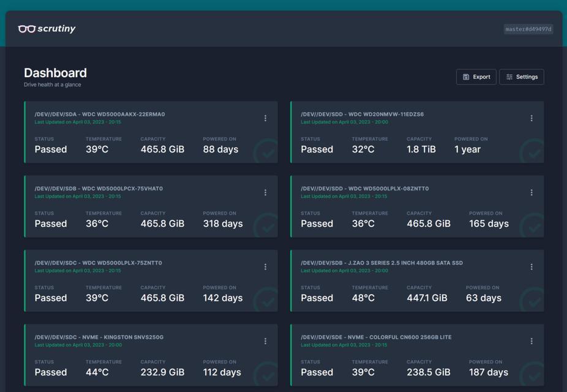Open the WDC WD5000AAKX-22ERMA0 drive title
The height and width of the screenshot is (392, 567).
[x=100, y=115]
